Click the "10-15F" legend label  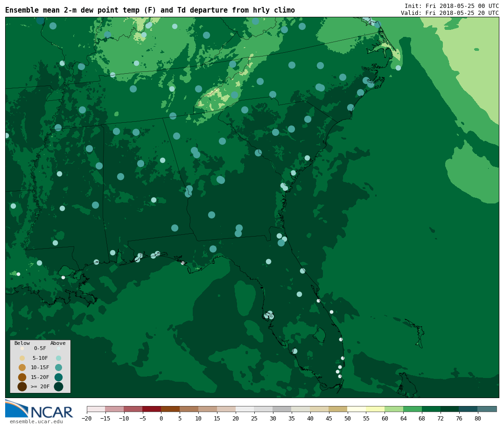coord(40,367)
